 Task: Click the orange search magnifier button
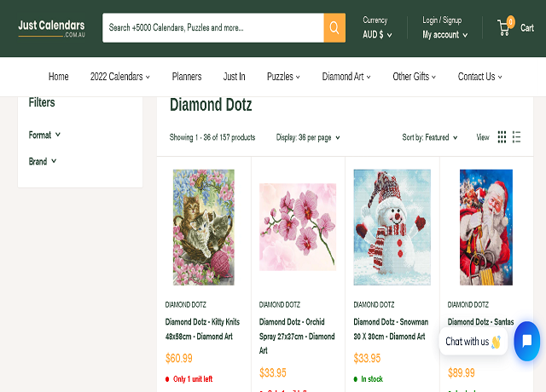click(334, 28)
